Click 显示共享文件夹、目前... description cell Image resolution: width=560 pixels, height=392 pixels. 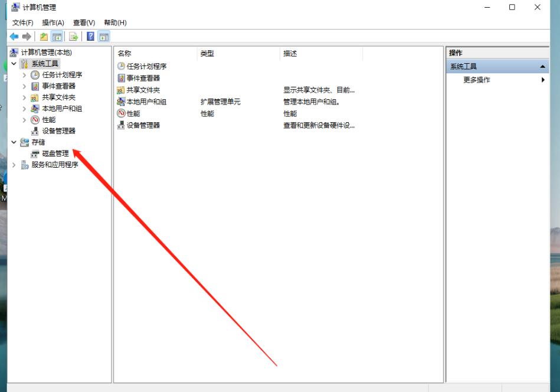(319, 90)
